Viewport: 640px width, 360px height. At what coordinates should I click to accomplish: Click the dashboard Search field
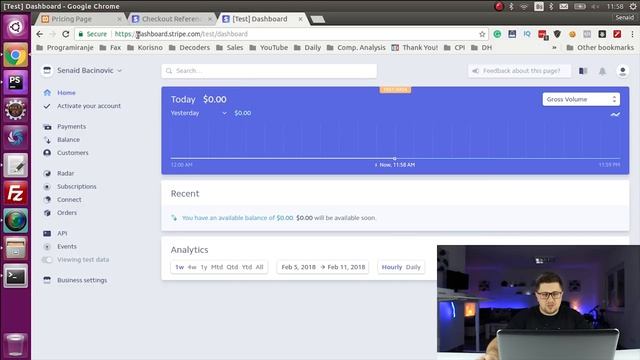[x=269, y=71]
